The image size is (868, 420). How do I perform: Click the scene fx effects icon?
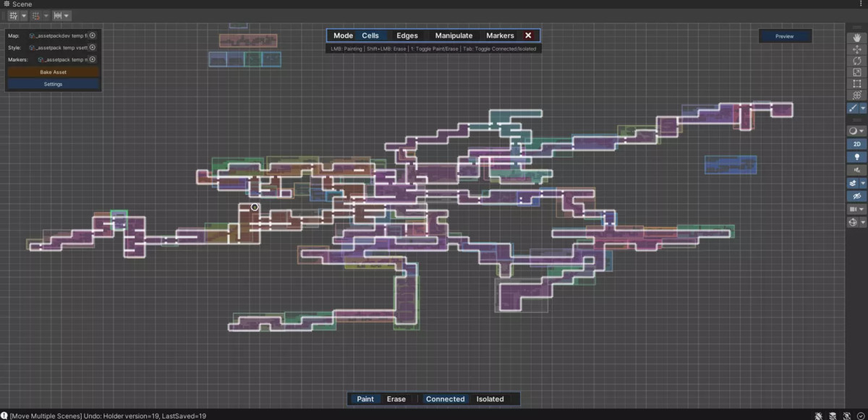857,169
